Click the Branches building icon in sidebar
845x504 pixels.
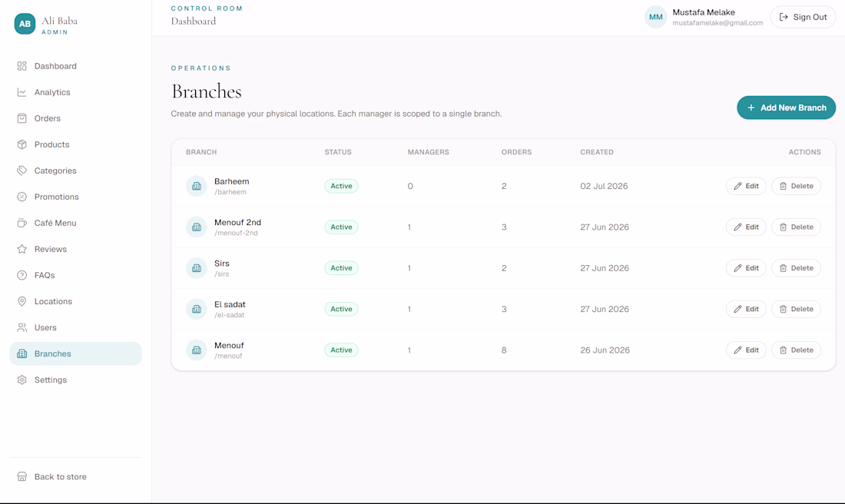click(x=22, y=353)
